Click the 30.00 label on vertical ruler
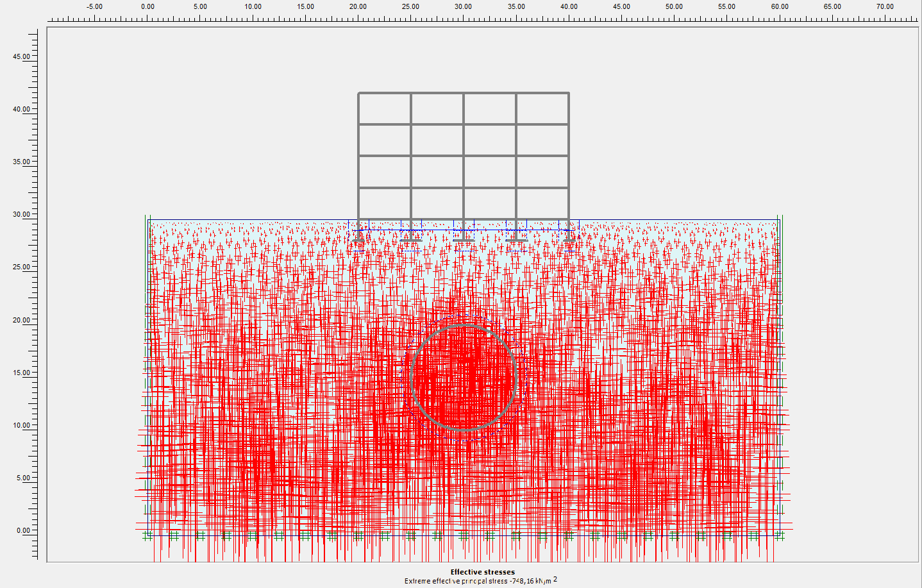The height and width of the screenshot is (588, 922). click(x=21, y=214)
